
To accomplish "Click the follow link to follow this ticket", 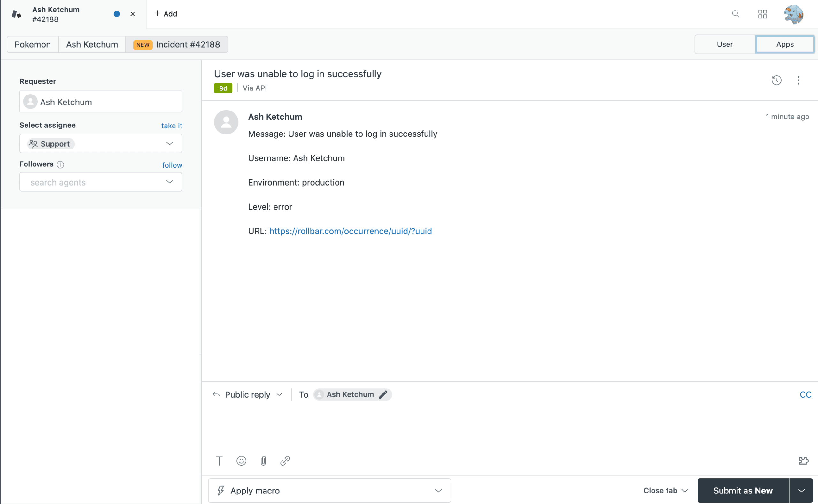I will (x=172, y=165).
